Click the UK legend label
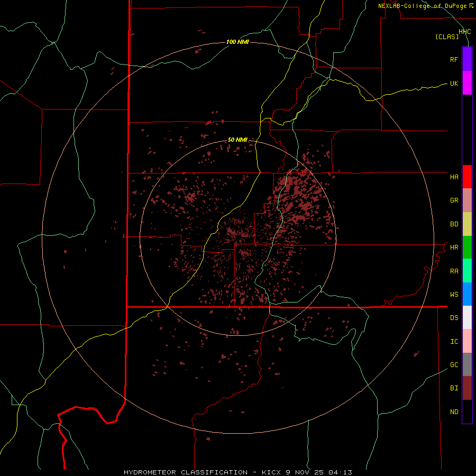The height and width of the screenshot is (476, 476). pyautogui.click(x=454, y=83)
